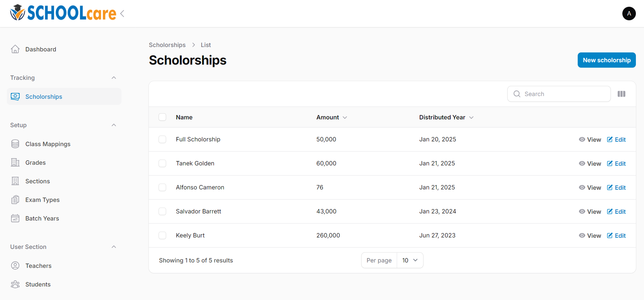Check the select-all checkbox in table header
The image size is (644, 300).
[162, 117]
